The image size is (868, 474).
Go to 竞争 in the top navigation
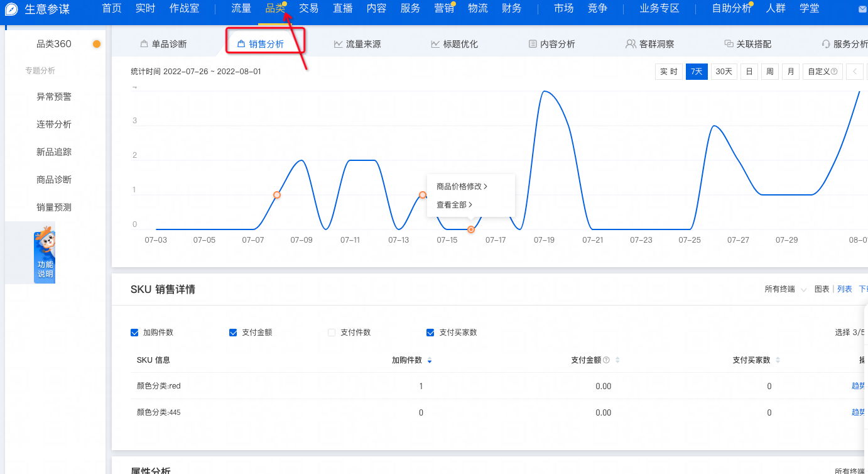(598, 9)
